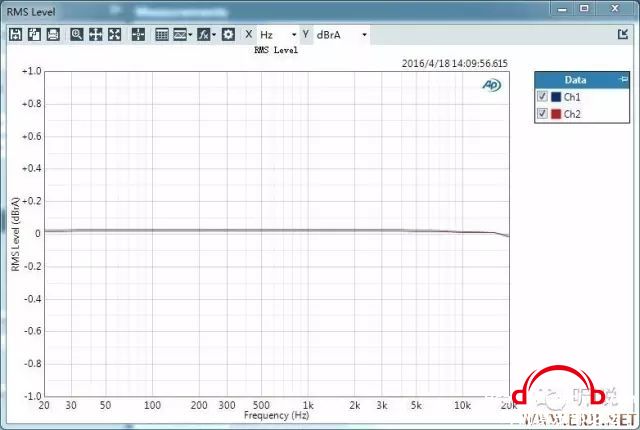640x430 pixels.
Task: Toggle the Ch2 trace checkbox
Action: point(542,113)
